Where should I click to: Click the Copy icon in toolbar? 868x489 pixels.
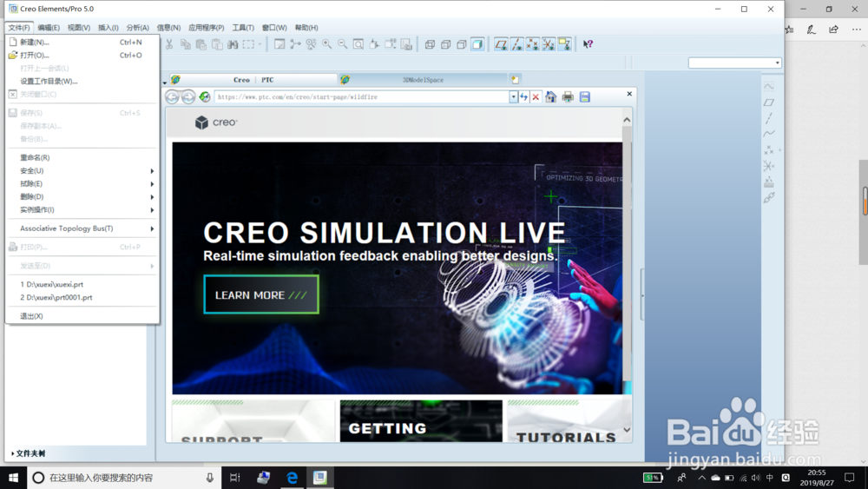pyautogui.click(x=186, y=44)
